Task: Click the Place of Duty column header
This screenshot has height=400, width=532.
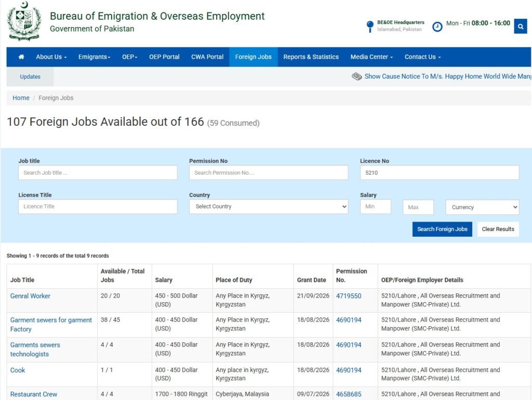Action: [x=234, y=280]
